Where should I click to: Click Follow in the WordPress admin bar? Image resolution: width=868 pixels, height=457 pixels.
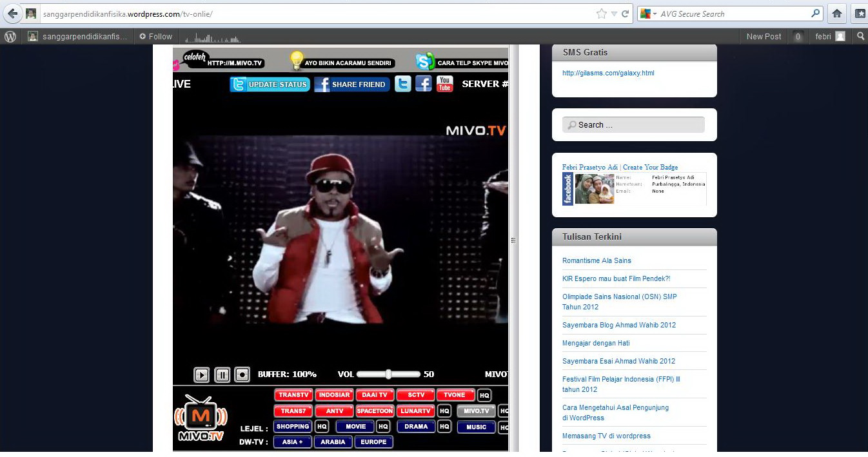[156, 37]
